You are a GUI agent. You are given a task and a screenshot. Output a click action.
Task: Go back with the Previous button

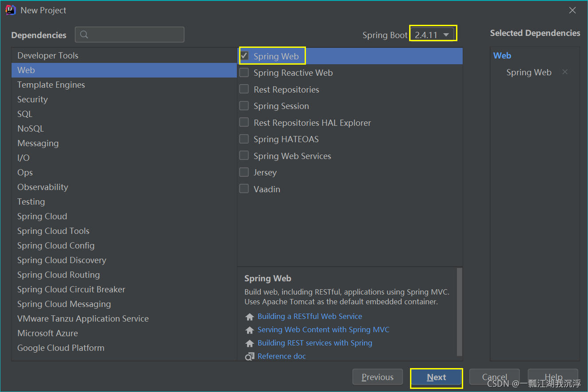378,377
